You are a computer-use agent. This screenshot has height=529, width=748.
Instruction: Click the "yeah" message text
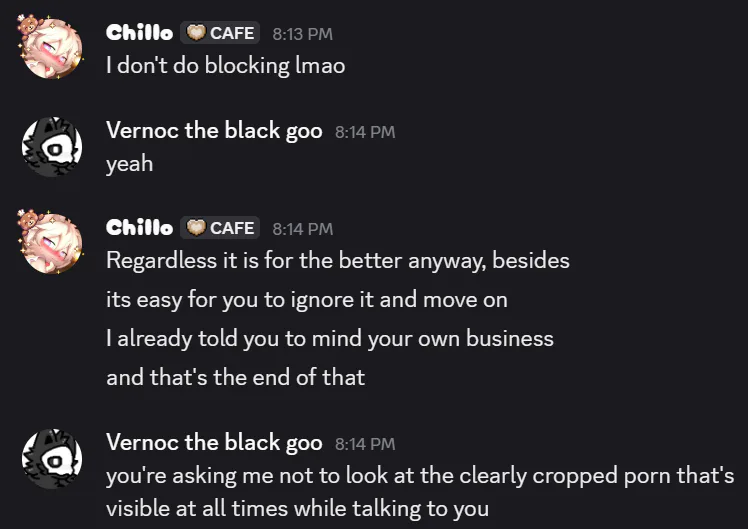130,164
